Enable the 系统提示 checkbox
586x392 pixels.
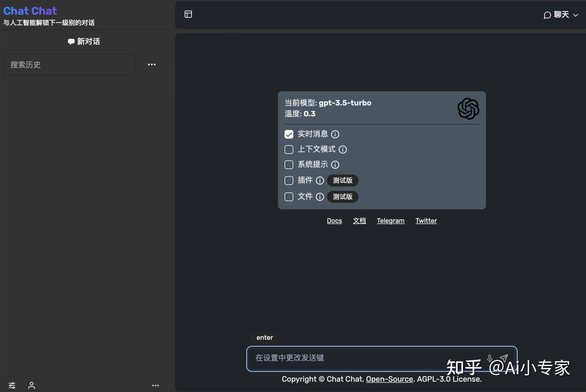click(x=289, y=164)
